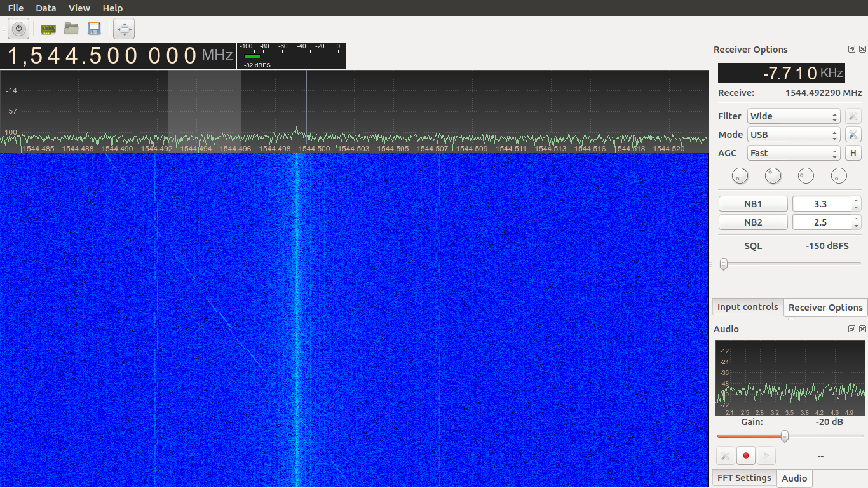Switch to the Input controls tab
Viewport: 868px width, 488px height.
(747, 307)
